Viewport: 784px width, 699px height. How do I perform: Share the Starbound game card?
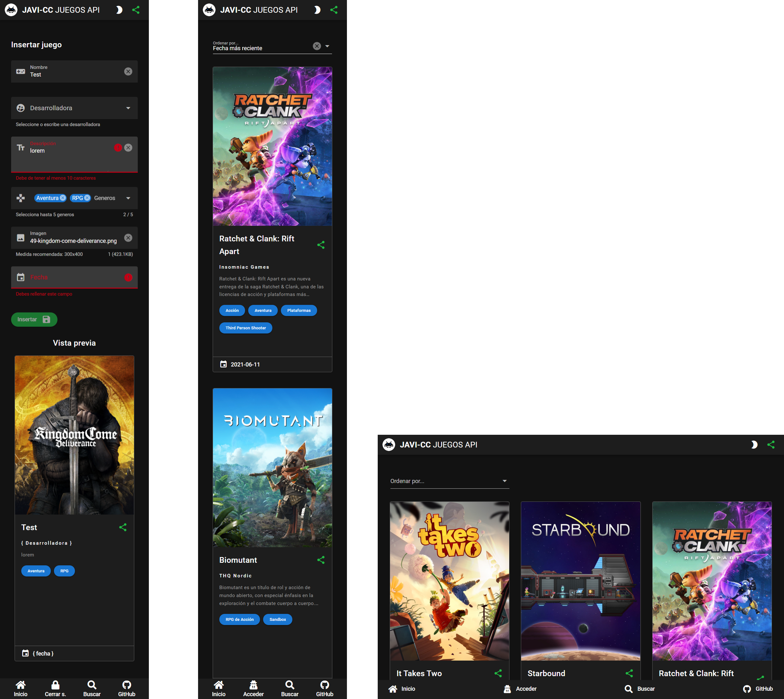coord(629,673)
